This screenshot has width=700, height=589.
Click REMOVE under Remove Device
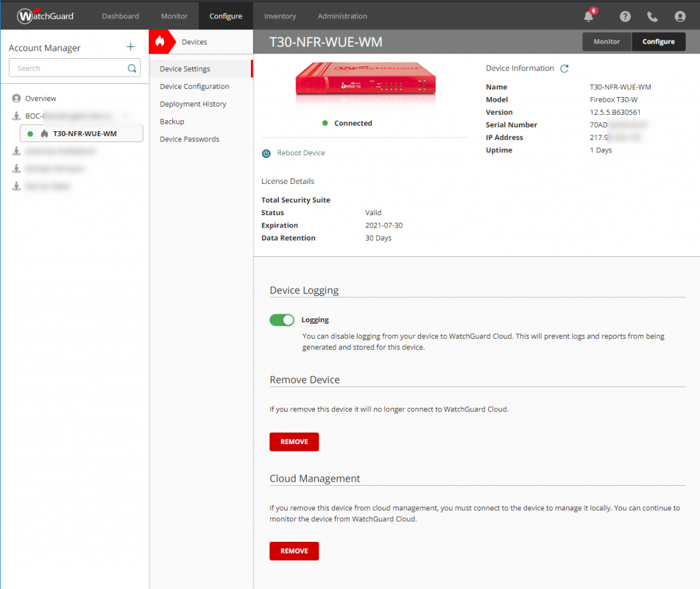pos(294,441)
